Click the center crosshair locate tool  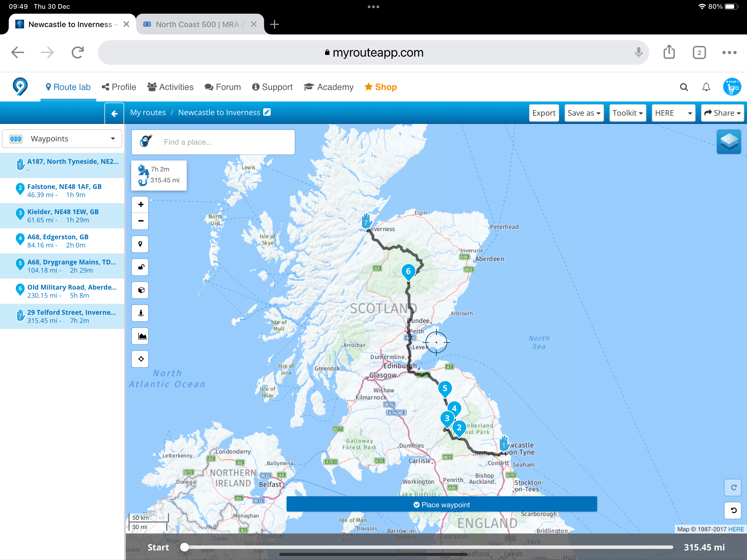click(x=141, y=359)
